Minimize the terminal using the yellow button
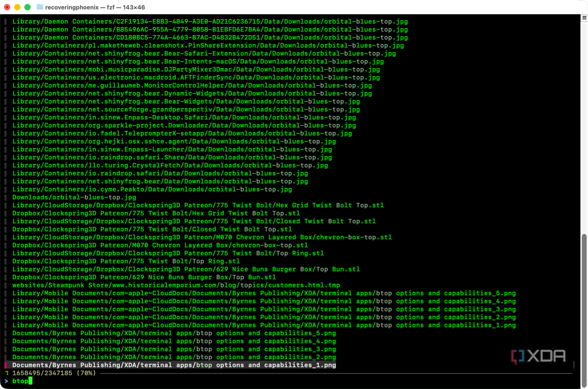588x389 pixels. tap(17, 7)
